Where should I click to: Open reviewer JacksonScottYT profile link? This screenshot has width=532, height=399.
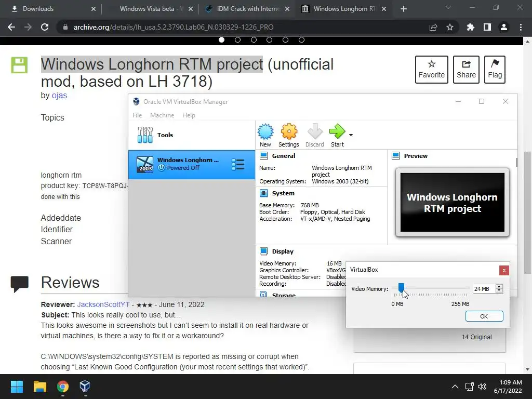(103, 304)
